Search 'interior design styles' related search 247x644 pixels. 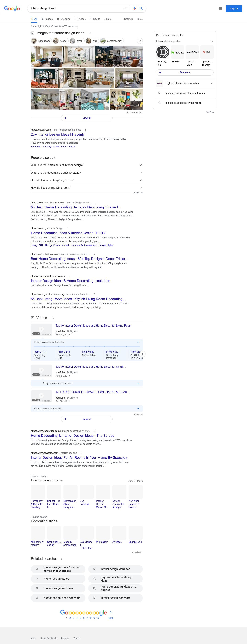58,579
